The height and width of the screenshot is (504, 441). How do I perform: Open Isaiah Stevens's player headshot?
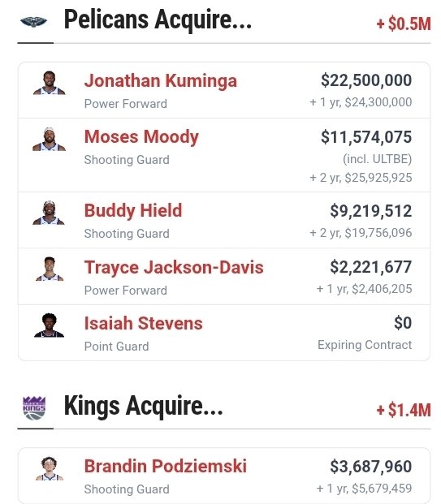tap(50, 325)
